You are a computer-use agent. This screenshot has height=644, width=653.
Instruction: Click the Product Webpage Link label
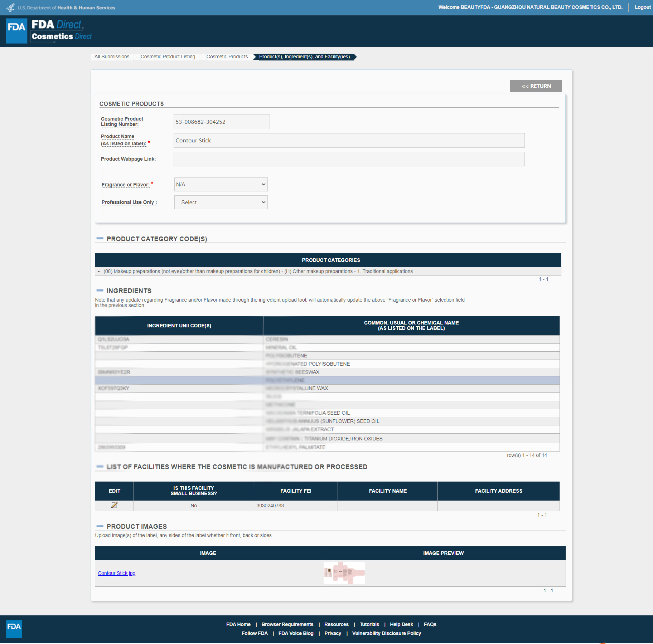click(128, 159)
